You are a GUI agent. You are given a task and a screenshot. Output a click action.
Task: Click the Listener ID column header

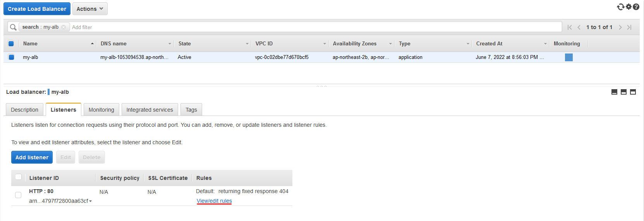pyautogui.click(x=44, y=178)
